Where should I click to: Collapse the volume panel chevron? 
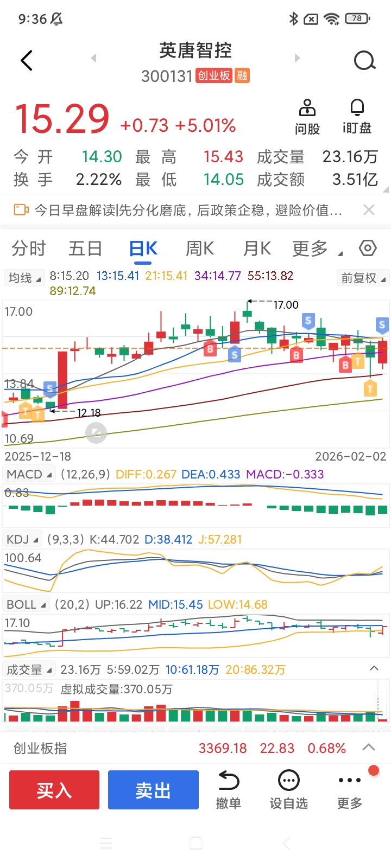[x=374, y=668]
